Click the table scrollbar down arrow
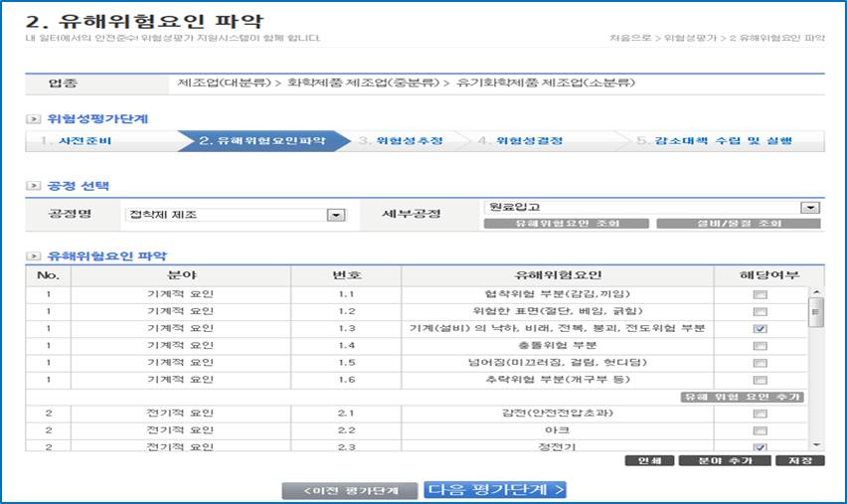The height and width of the screenshot is (504, 847). click(x=816, y=445)
